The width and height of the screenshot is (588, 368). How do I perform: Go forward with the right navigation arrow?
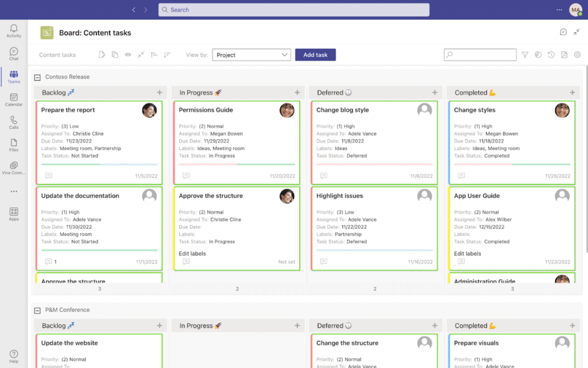(145, 10)
